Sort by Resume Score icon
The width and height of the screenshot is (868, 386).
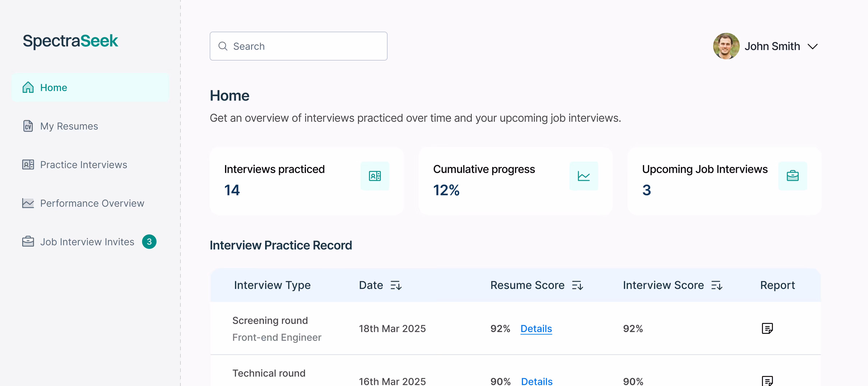pyautogui.click(x=578, y=285)
